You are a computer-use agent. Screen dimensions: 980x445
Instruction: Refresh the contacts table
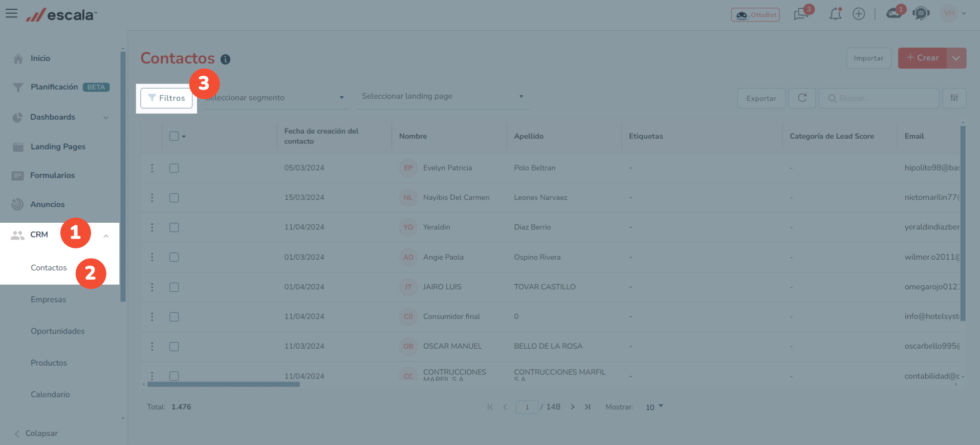(x=802, y=98)
